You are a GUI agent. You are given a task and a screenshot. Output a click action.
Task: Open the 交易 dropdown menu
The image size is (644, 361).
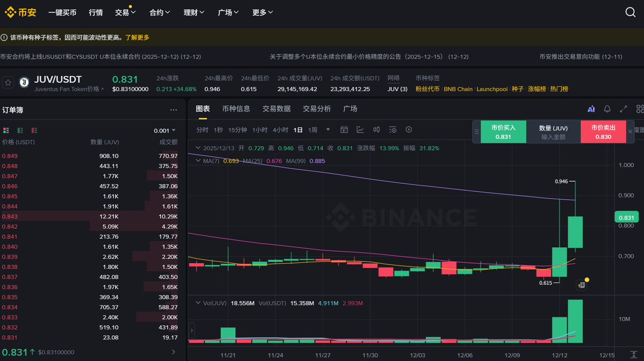pos(125,12)
